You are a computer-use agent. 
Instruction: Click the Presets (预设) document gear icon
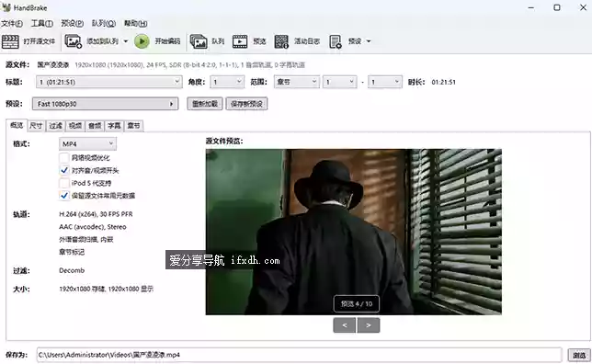coord(336,41)
